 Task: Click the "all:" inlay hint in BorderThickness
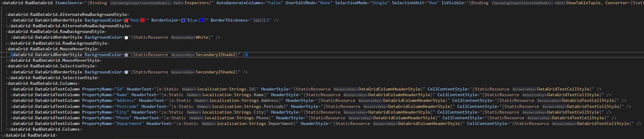(259, 20)
